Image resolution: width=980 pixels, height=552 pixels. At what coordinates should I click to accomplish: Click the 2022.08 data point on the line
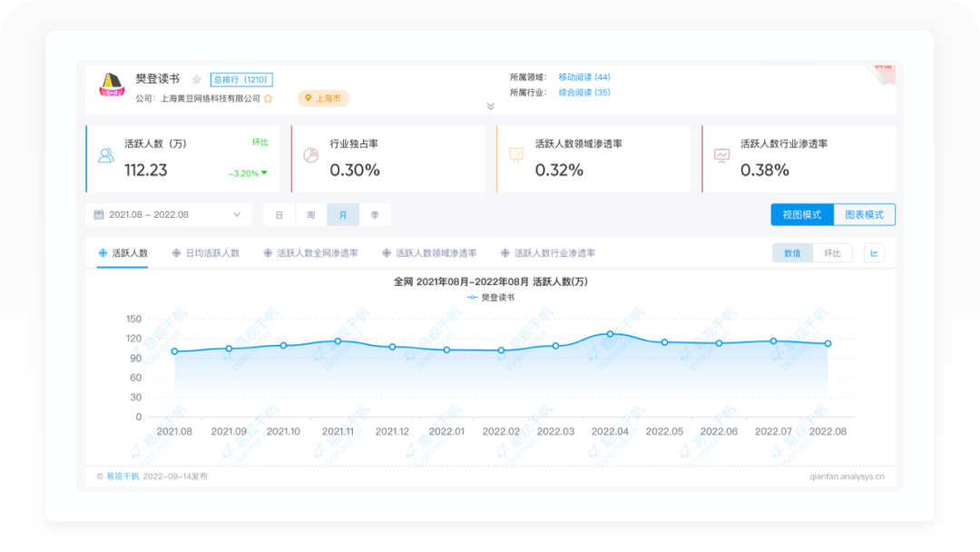point(828,343)
